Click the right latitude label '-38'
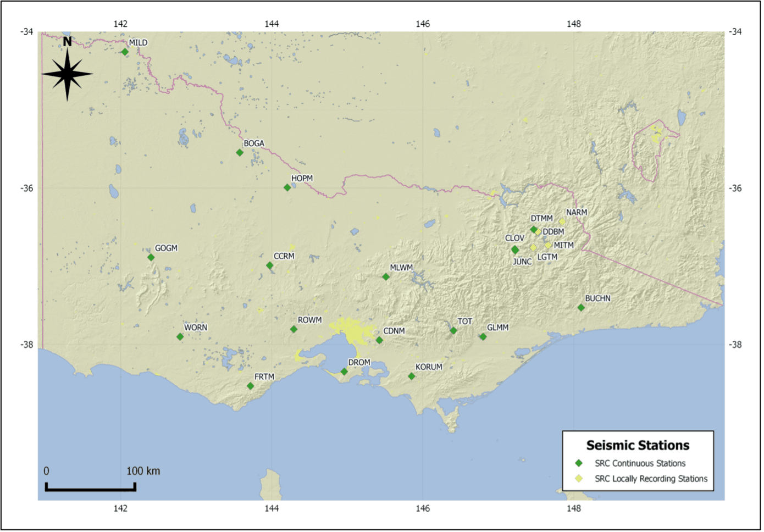 click(735, 345)
